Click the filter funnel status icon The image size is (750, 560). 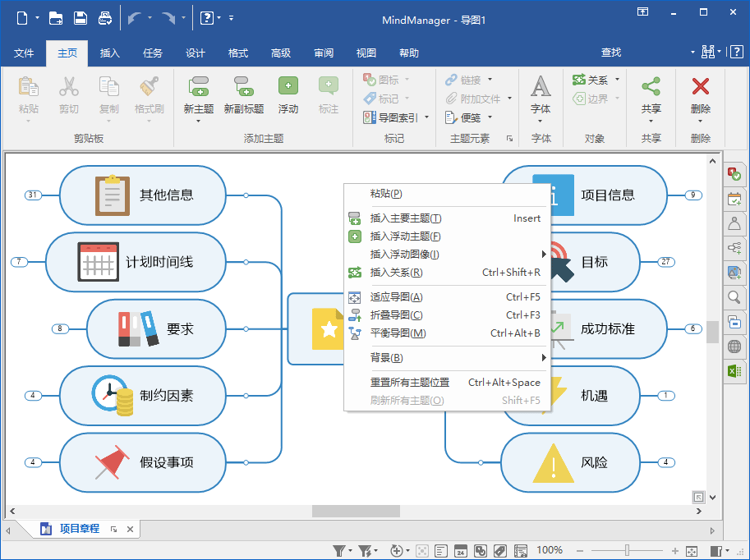click(x=339, y=551)
